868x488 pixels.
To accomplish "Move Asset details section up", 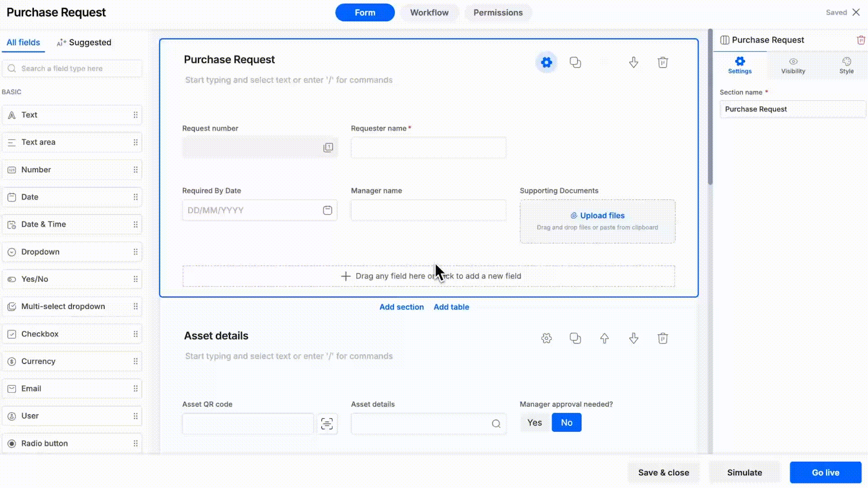I will (x=604, y=338).
